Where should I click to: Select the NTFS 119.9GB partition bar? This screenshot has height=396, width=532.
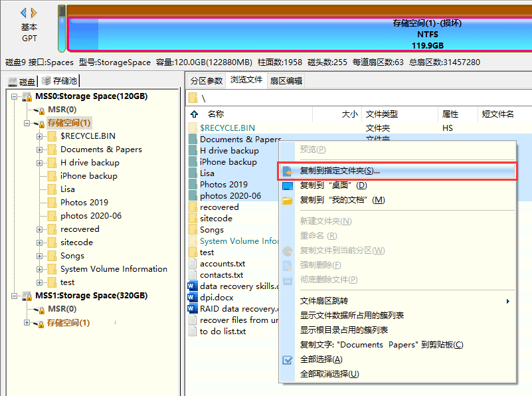[x=300, y=34]
